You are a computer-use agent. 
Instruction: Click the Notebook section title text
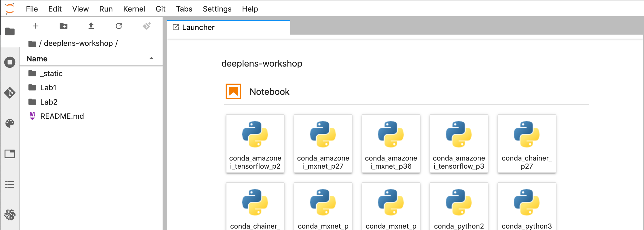[x=270, y=92]
